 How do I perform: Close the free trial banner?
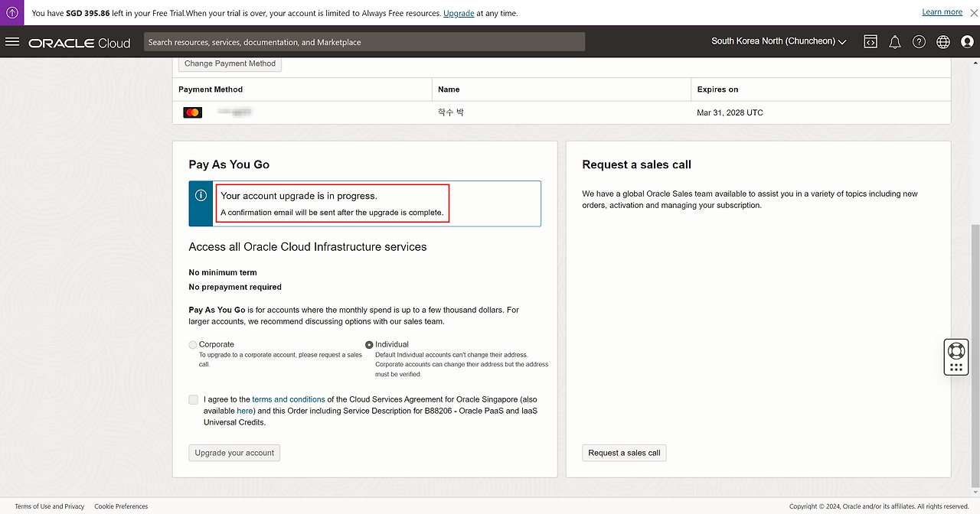click(x=972, y=13)
